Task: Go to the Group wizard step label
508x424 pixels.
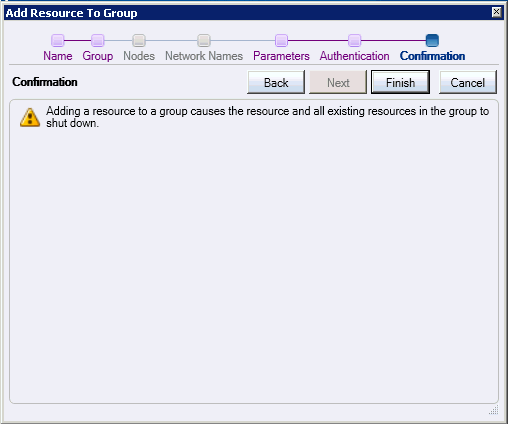Action: coord(98,56)
